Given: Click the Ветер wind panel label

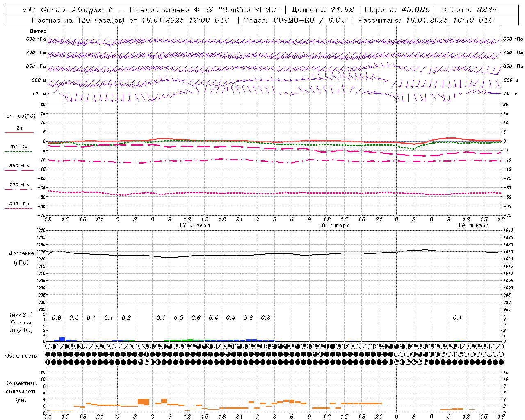Looking at the screenshot, I should [38, 31].
